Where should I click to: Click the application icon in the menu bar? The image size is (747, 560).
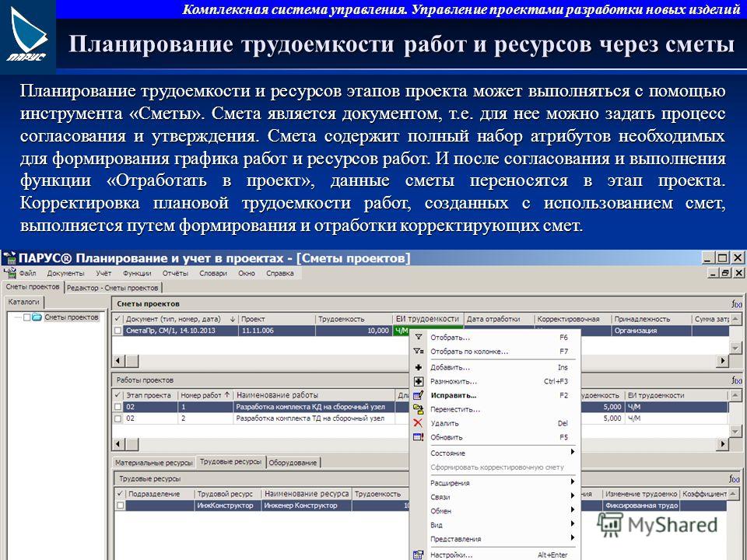pos(9,273)
